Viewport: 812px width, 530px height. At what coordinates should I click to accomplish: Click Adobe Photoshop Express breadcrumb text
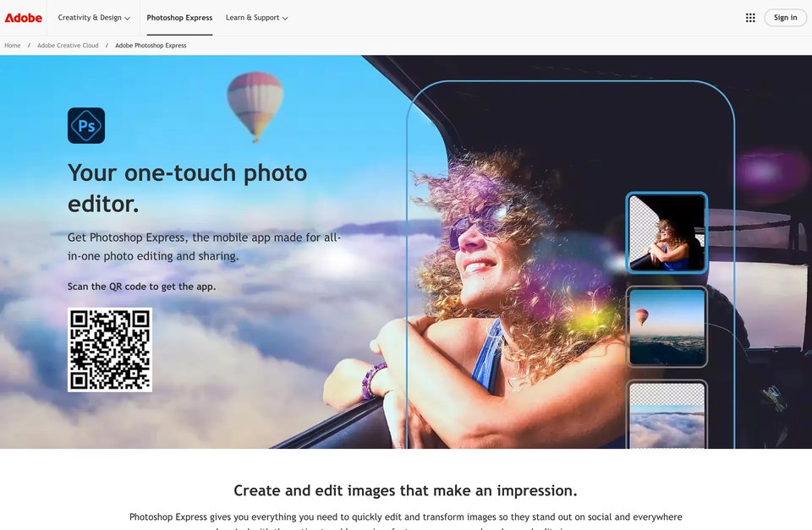(151, 46)
